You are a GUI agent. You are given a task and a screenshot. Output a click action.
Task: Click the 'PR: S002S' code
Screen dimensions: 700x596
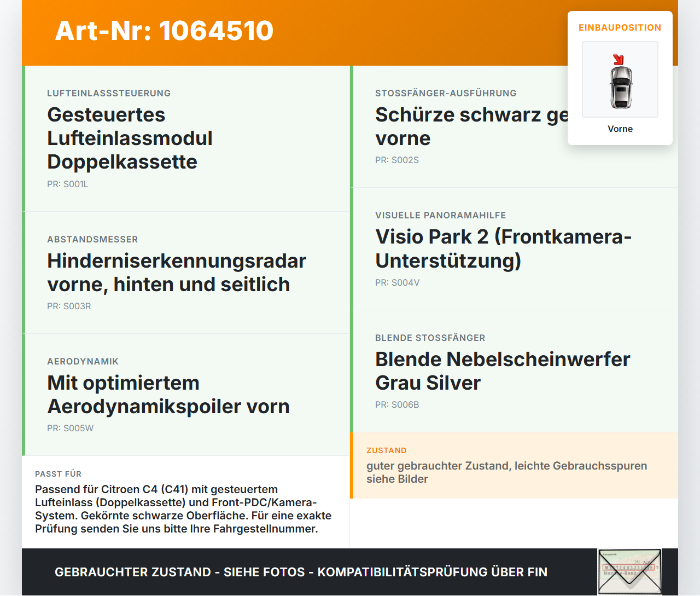[x=397, y=160]
